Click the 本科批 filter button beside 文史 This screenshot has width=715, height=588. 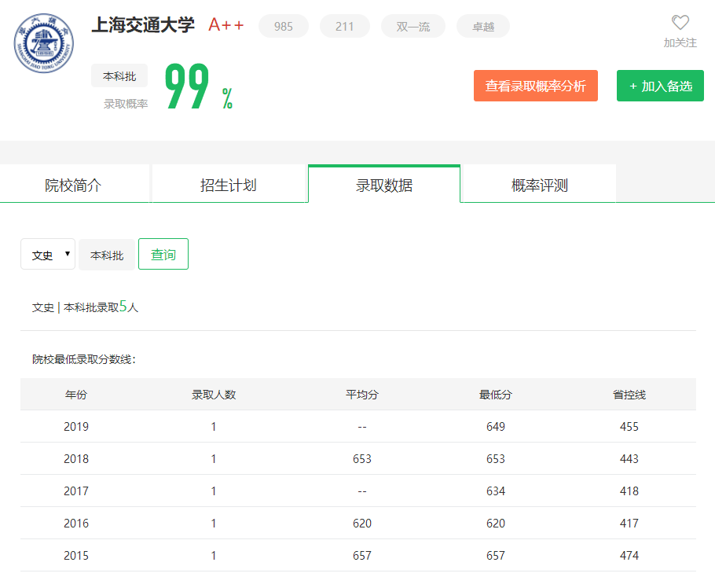[107, 255]
